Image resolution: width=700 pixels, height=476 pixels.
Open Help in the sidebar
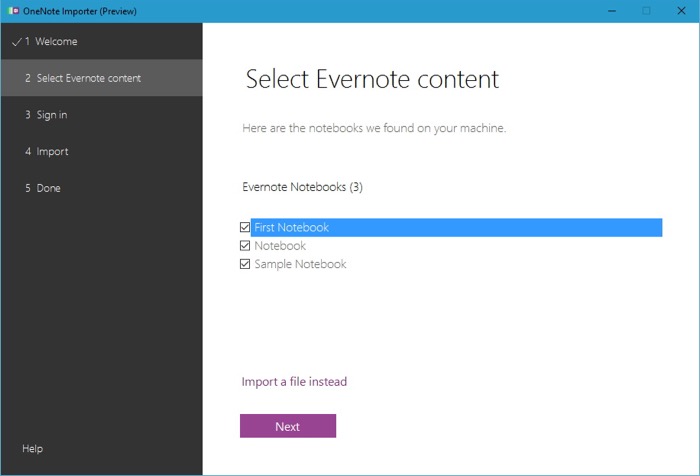(x=33, y=449)
